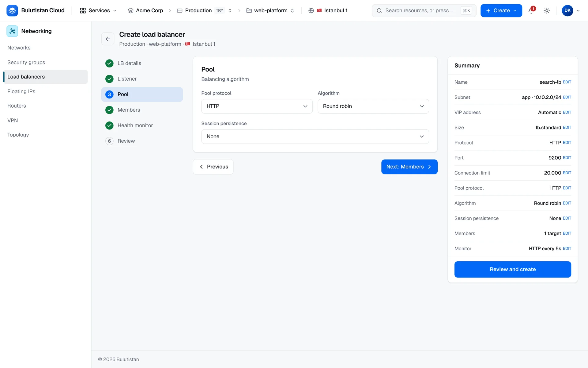Open the Algorithm Round robin dropdown
The width and height of the screenshot is (588, 368).
tap(373, 106)
